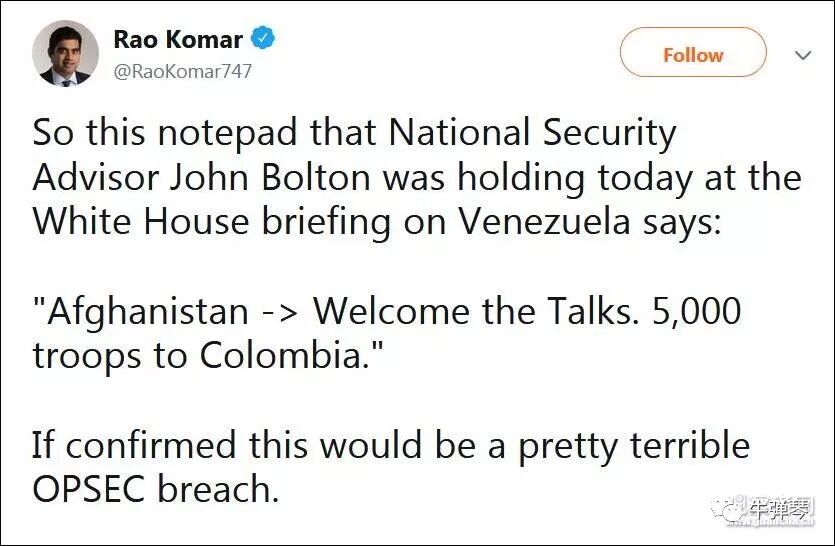Click "OPSEC" in the last line
The image size is (835, 546).
89,488
